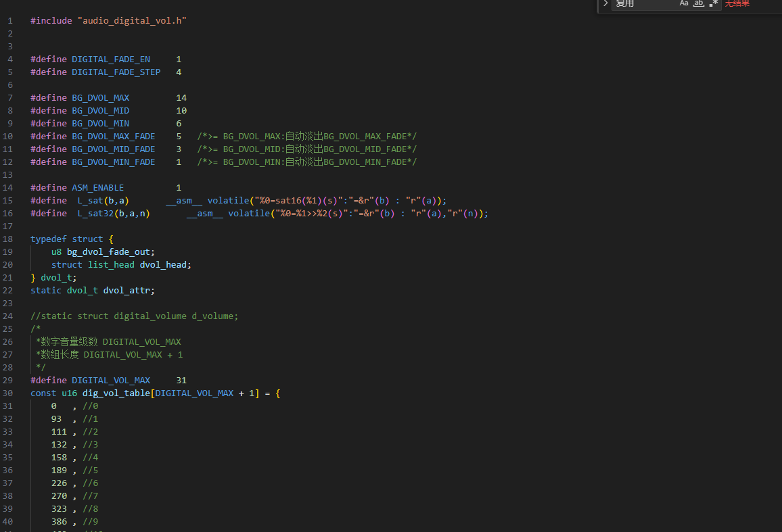Click line number 1 in the gutter
The height and width of the screenshot is (532, 782).
[x=10, y=21]
